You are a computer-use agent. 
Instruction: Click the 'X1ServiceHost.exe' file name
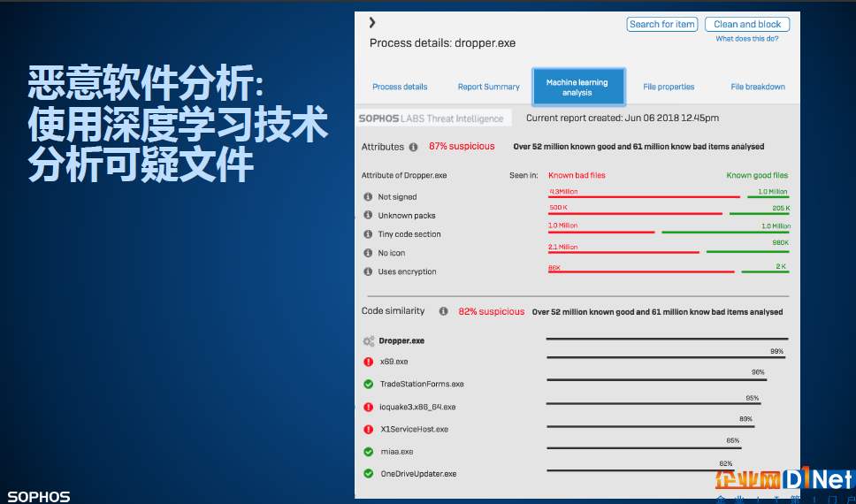point(414,429)
